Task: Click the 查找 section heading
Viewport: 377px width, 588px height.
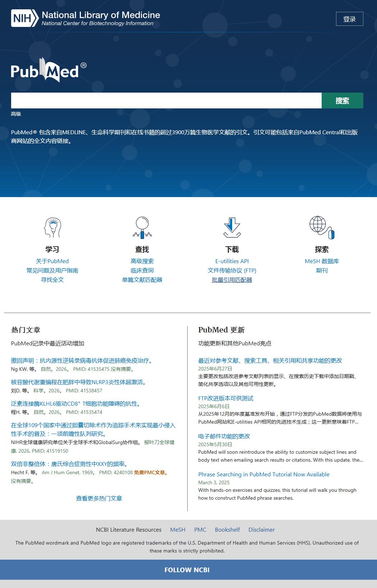Action: [x=142, y=249]
